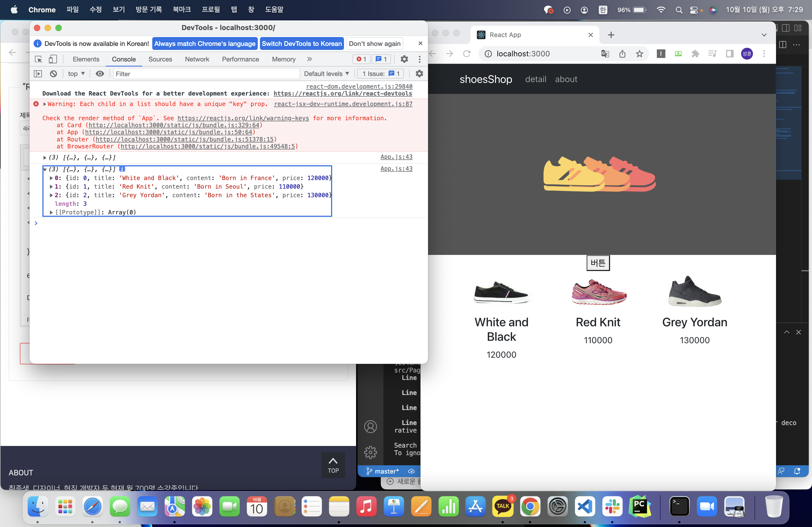Open VS Code Manage gear icon

click(x=370, y=452)
